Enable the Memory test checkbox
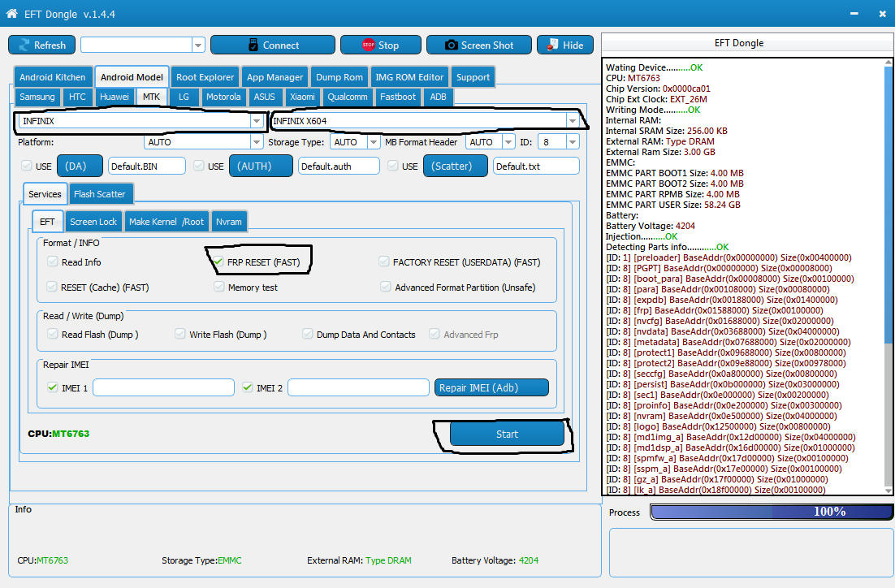The height and width of the screenshot is (588, 895). pos(219,287)
